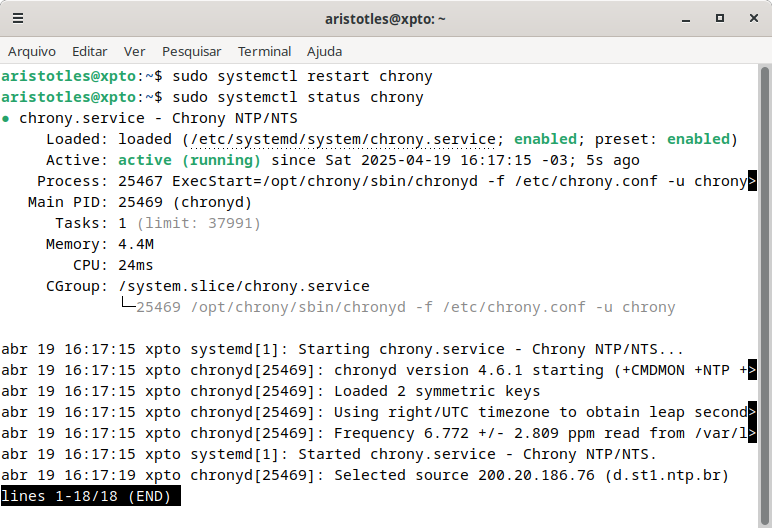Click the source IP 200.20.186.76
Image resolution: width=772 pixels, height=528 pixels.
tap(536, 475)
